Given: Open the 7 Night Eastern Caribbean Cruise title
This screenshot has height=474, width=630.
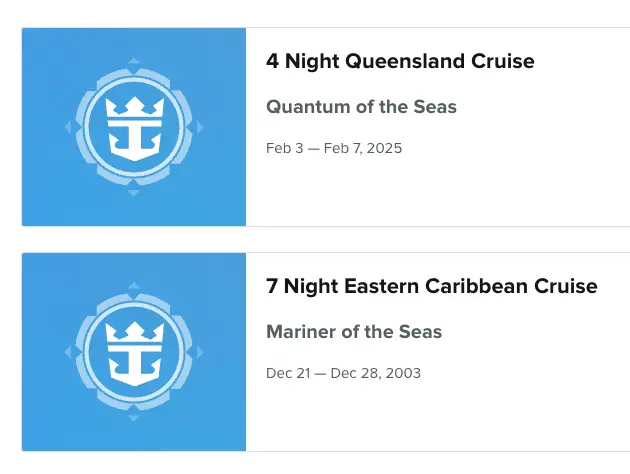Looking at the screenshot, I should click(431, 286).
